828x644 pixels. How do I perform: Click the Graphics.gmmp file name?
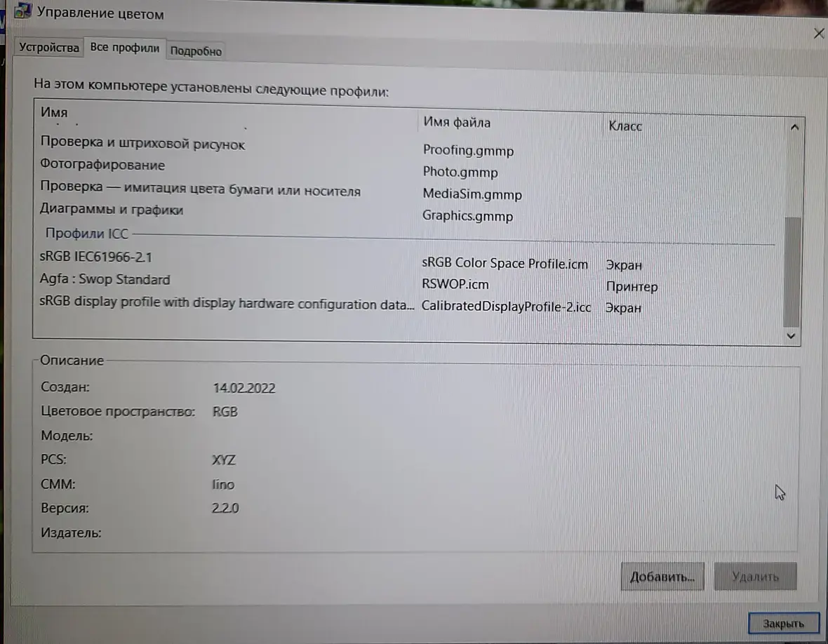click(x=467, y=216)
